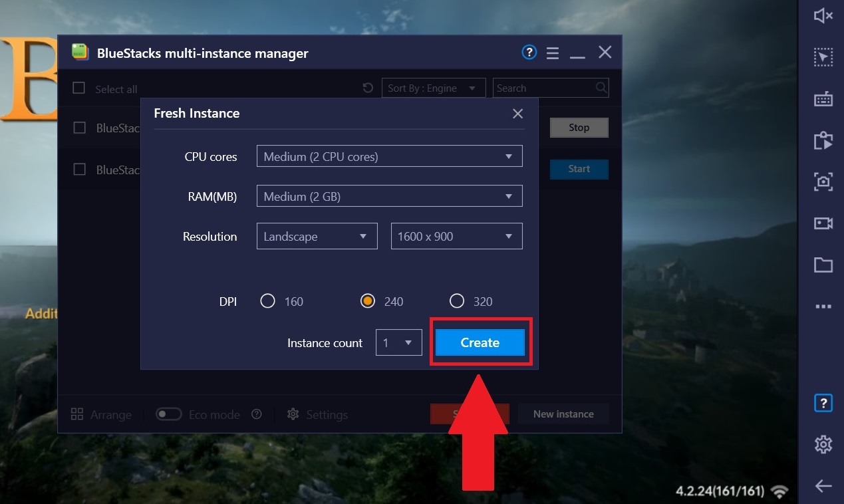Check the Select all checkbox

79,88
